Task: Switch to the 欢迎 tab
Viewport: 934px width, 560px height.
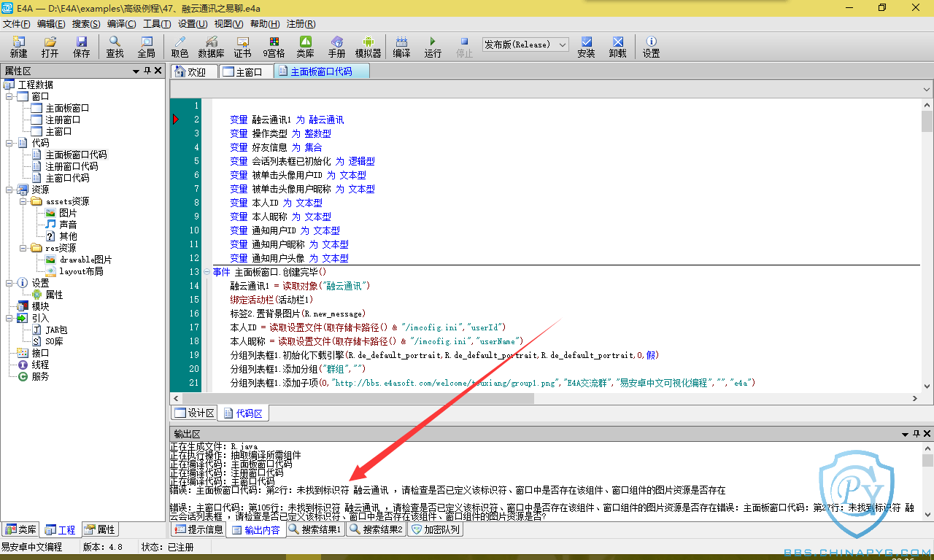Action: click(194, 71)
